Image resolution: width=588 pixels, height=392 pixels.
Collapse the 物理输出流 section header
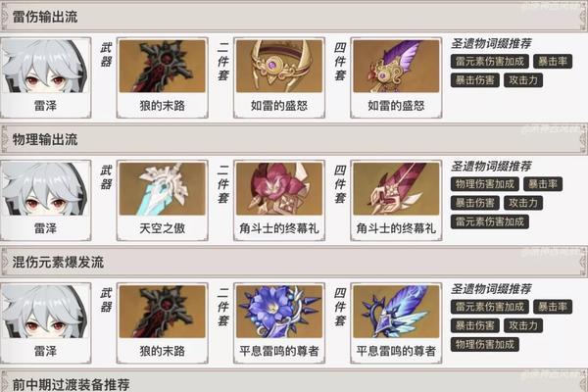[x=294, y=139]
